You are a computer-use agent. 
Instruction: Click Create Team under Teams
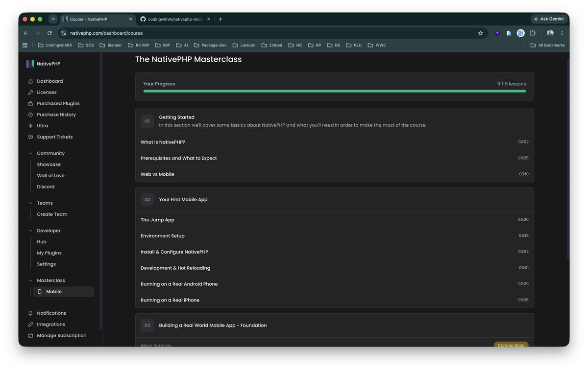pos(52,214)
